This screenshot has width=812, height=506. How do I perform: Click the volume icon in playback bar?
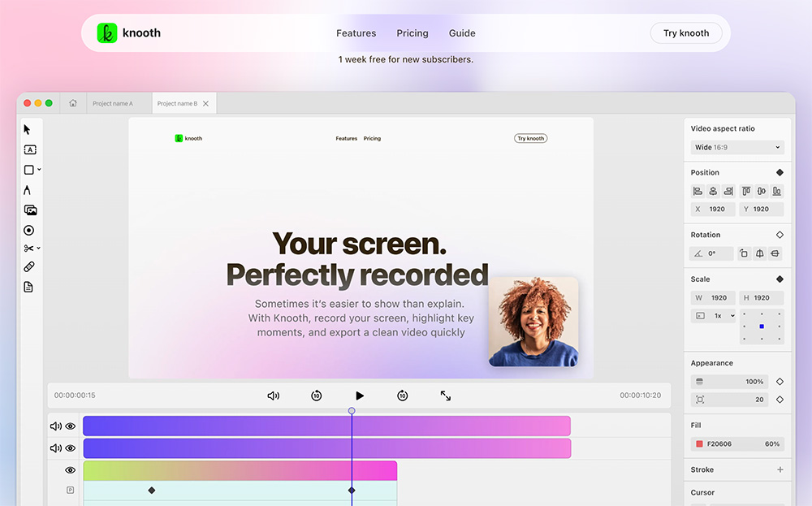click(x=274, y=396)
